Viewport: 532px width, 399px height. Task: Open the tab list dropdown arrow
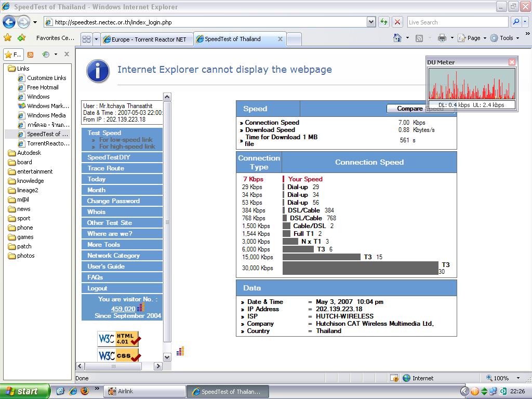96,39
